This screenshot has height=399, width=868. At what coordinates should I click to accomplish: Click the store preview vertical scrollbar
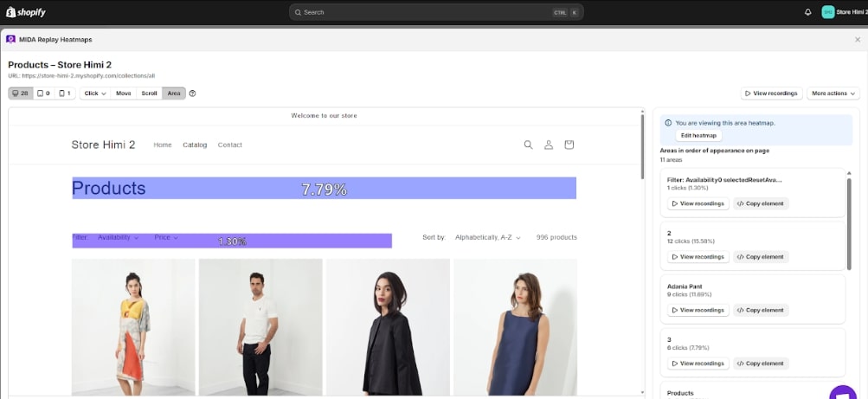[x=642, y=146]
